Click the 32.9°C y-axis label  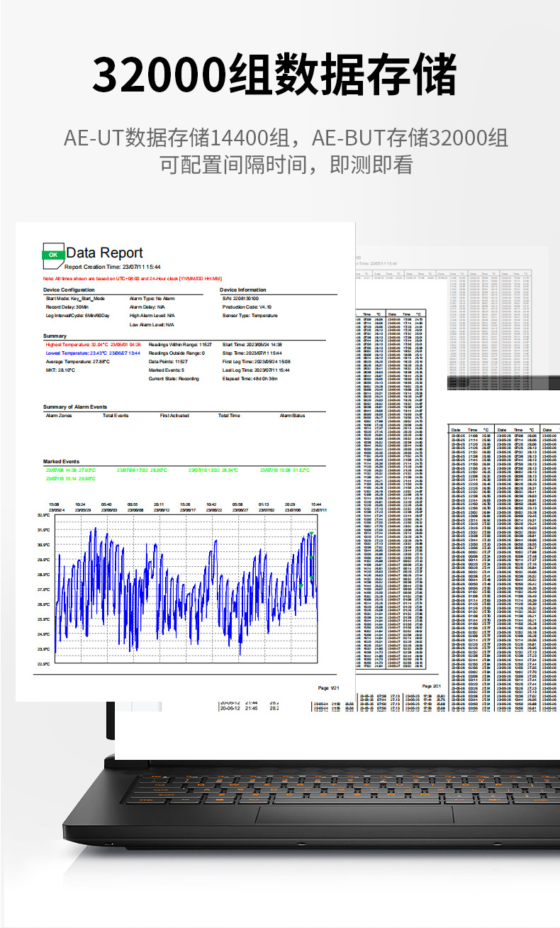pyautogui.click(x=43, y=516)
